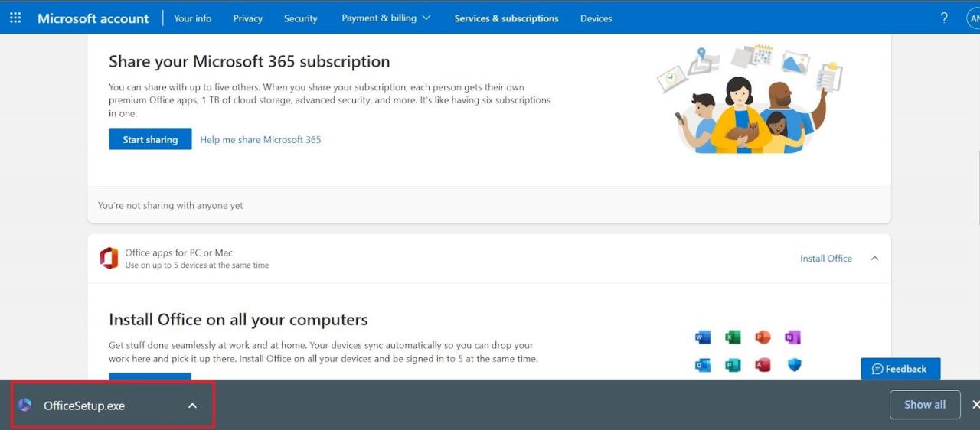Screen dimensions: 980x430
Task: Go to Your info tab
Action: point(192,18)
